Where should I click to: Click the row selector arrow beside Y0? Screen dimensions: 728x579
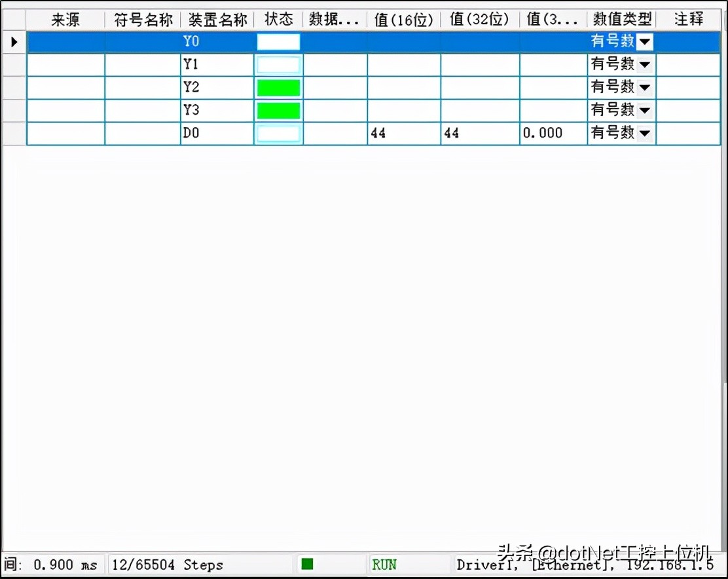(14, 41)
